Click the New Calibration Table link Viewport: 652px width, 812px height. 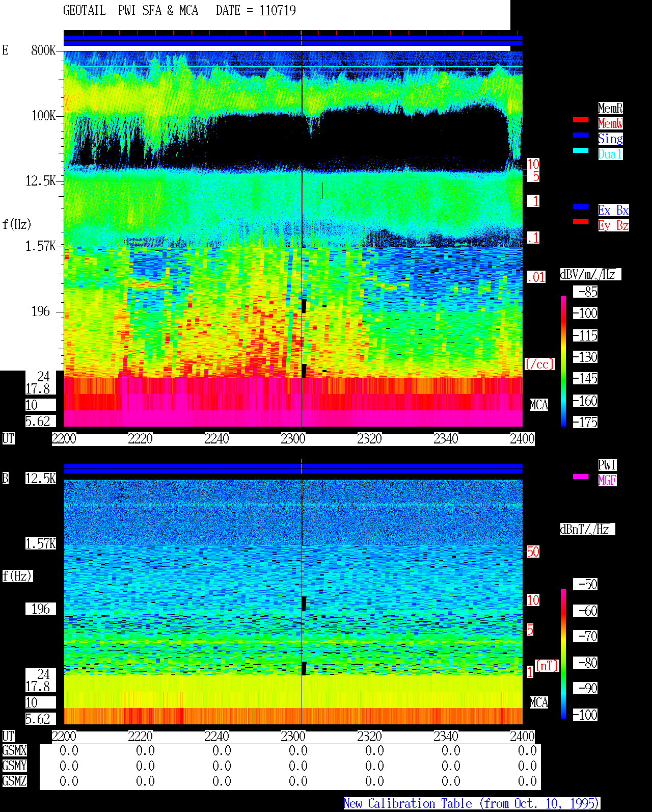point(472,803)
